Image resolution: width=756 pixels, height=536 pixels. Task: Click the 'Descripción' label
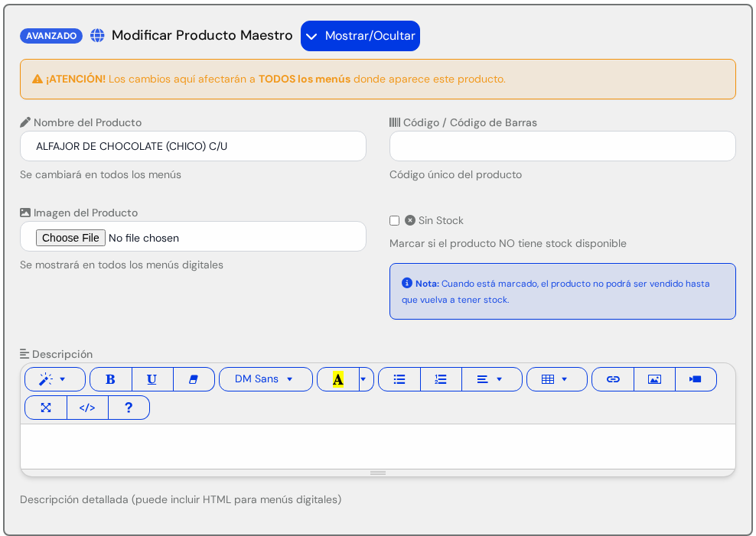62,355
